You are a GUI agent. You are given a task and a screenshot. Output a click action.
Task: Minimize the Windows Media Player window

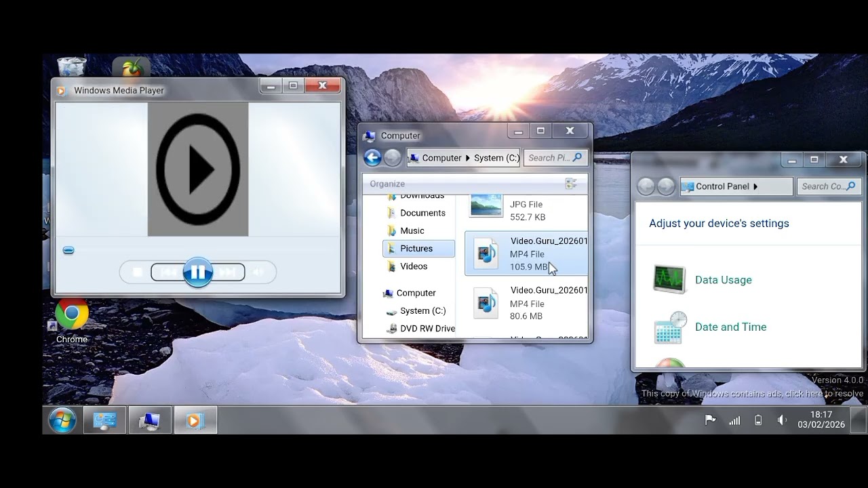click(271, 85)
